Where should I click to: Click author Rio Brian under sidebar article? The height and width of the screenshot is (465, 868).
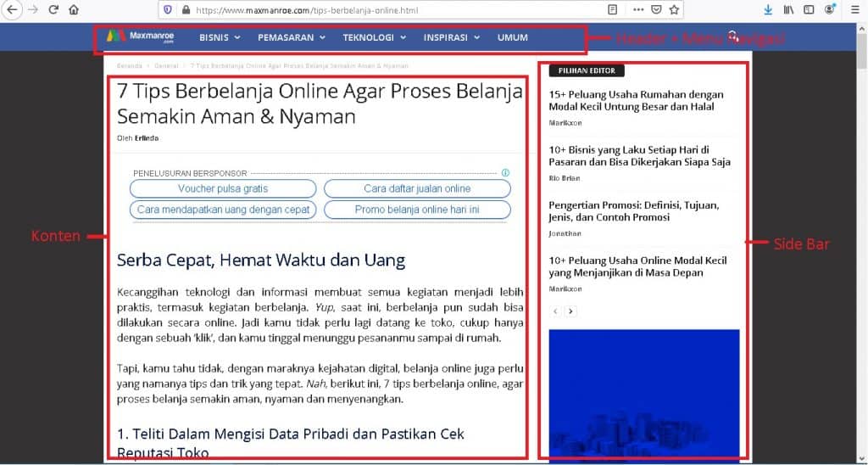(x=565, y=178)
